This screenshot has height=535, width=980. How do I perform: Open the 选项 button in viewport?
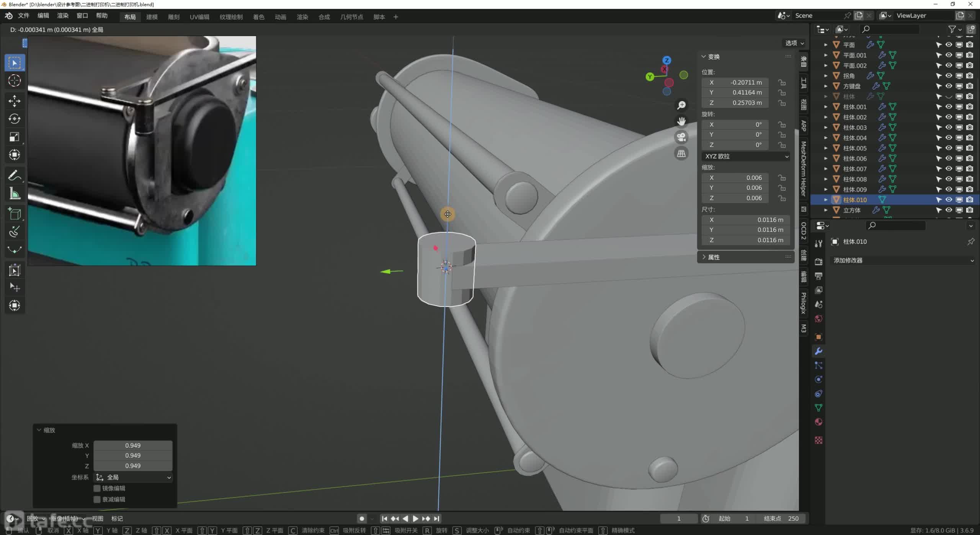[794, 43]
